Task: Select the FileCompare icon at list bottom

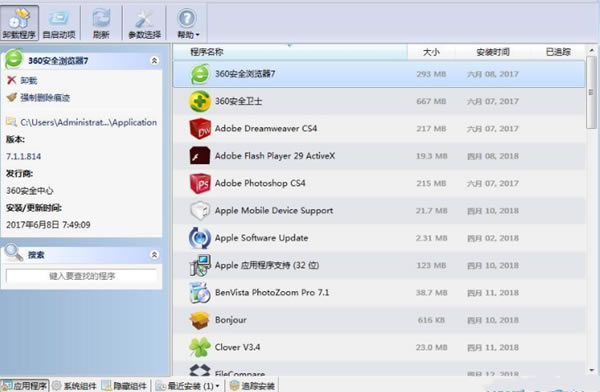Action: [x=200, y=370]
